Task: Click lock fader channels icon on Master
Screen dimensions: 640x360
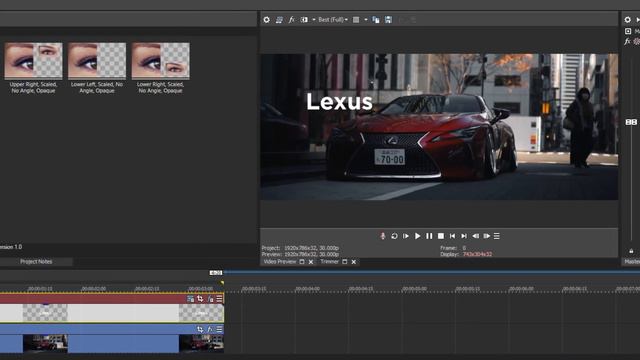Action: click(631, 251)
